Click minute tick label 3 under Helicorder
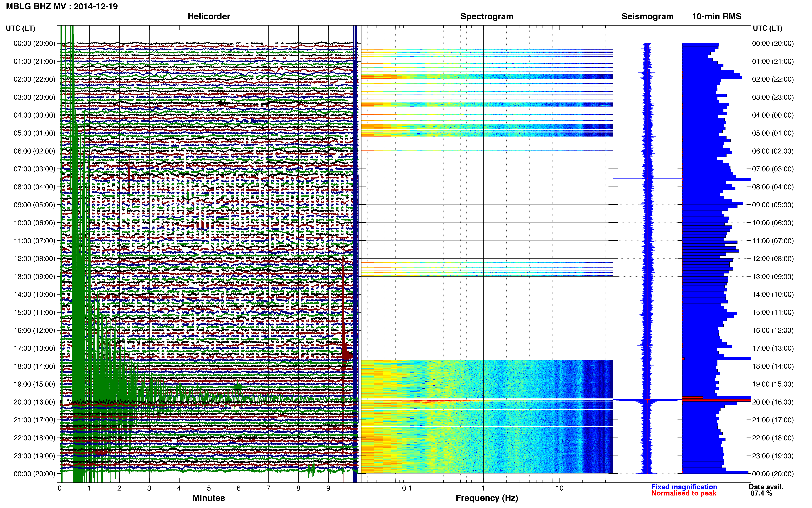This screenshot has height=508, width=812. [x=149, y=488]
